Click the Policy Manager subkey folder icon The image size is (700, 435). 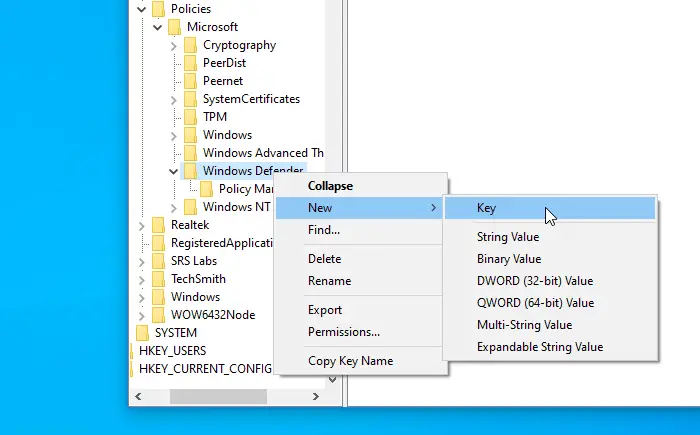[x=206, y=189]
